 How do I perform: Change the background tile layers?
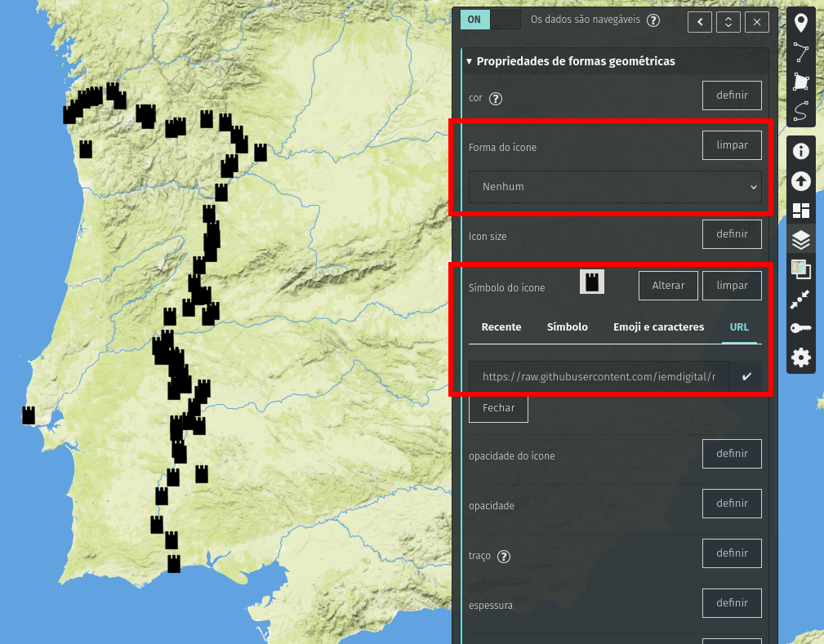(x=801, y=269)
